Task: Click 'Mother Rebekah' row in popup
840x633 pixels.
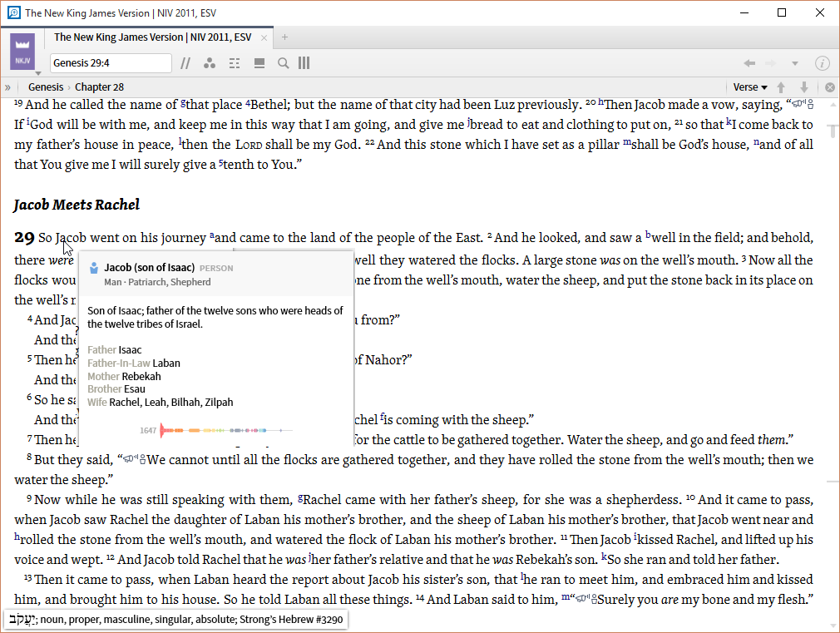Action: (x=124, y=376)
